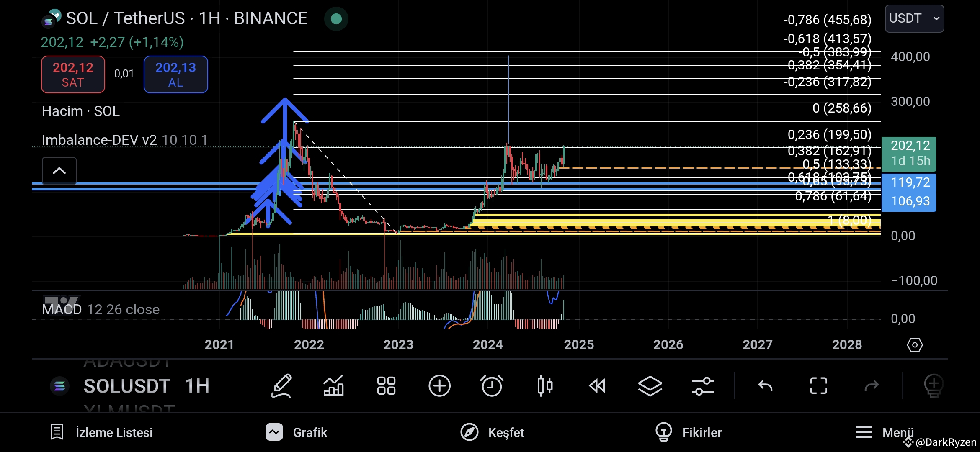Start bar replay rewind icon
The image size is (980, 452).
[597, 385]
